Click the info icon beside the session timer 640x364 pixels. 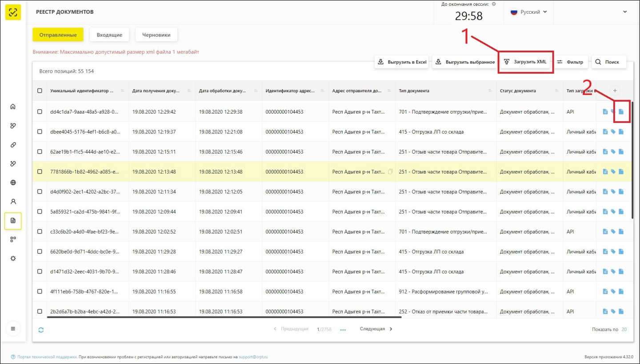(x=494, y=4)
